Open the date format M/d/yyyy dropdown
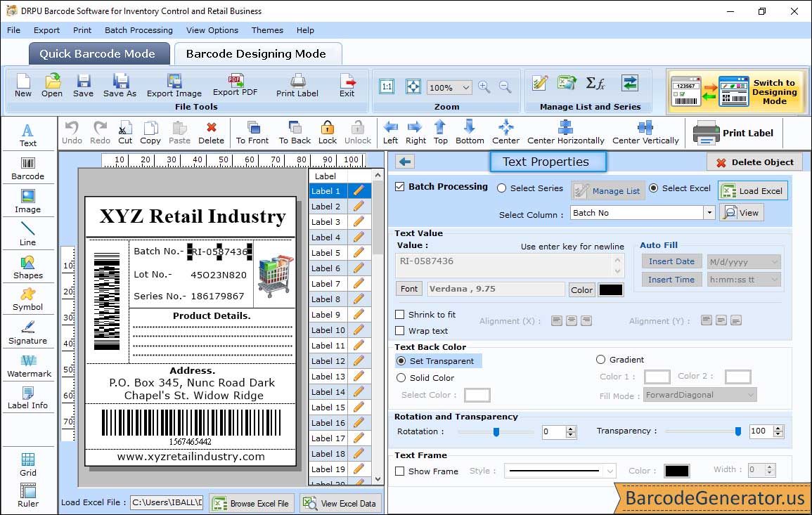Screen dimensions: 812x515 (774, 262)
